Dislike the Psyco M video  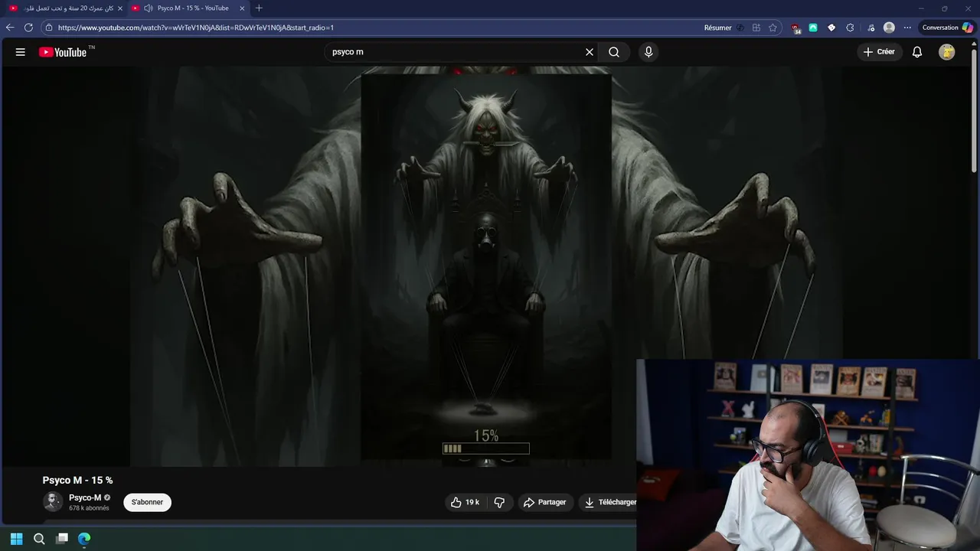click(499, 502)
